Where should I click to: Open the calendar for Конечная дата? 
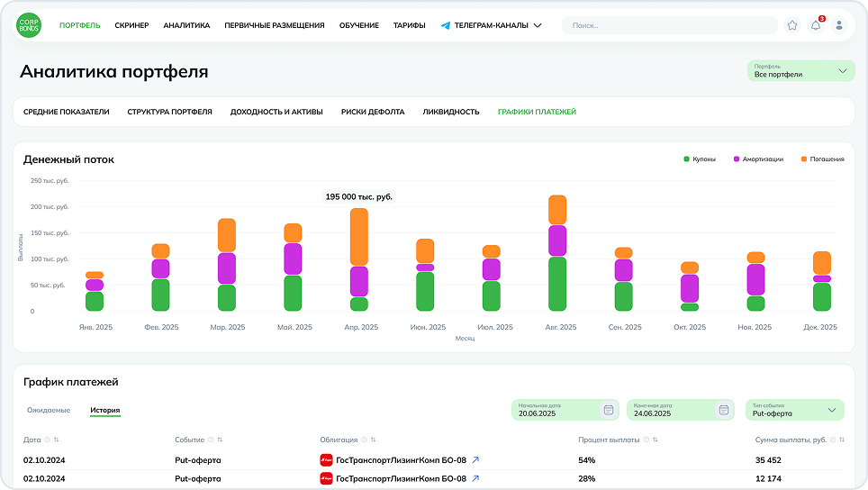(723, 410)
